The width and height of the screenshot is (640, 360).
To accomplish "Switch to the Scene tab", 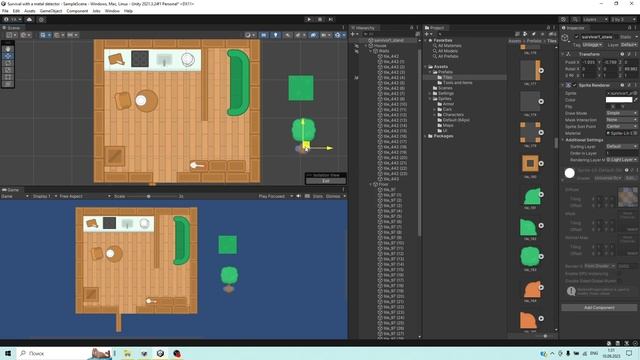I will coord(11,28).
